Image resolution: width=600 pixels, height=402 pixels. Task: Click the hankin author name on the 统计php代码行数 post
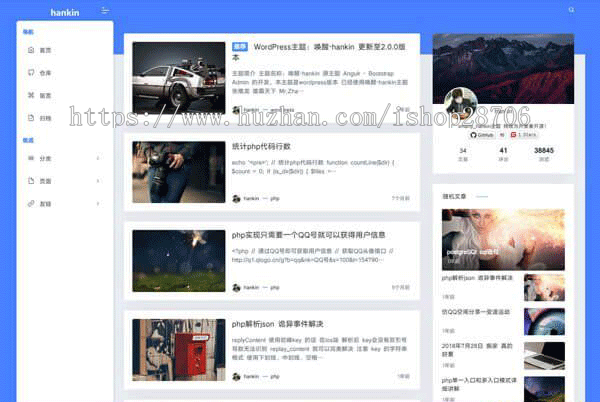tap(251, 199)
